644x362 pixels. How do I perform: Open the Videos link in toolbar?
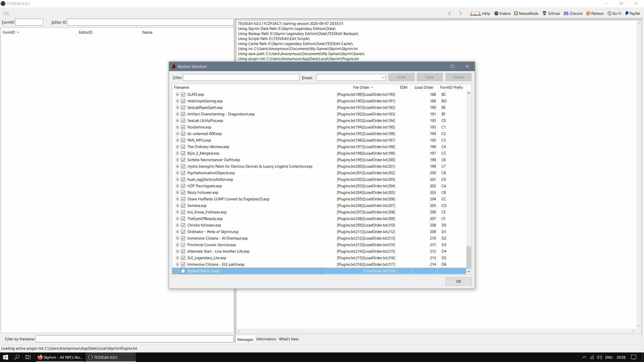502,13
